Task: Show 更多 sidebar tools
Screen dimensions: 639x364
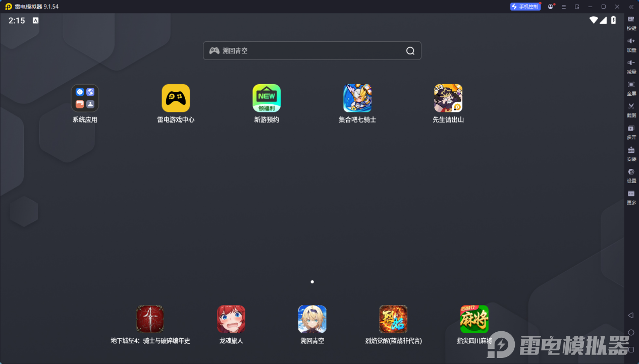Action: click(631, 197)
